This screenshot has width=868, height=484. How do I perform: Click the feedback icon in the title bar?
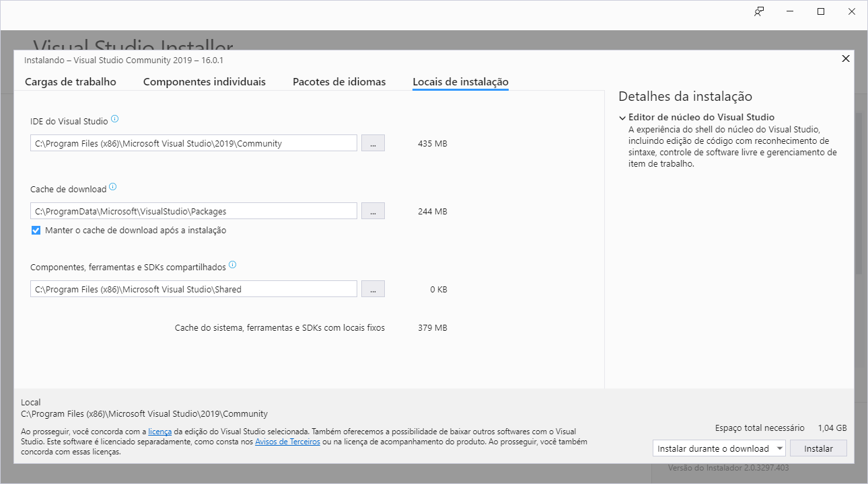click(x=759, y=11)
